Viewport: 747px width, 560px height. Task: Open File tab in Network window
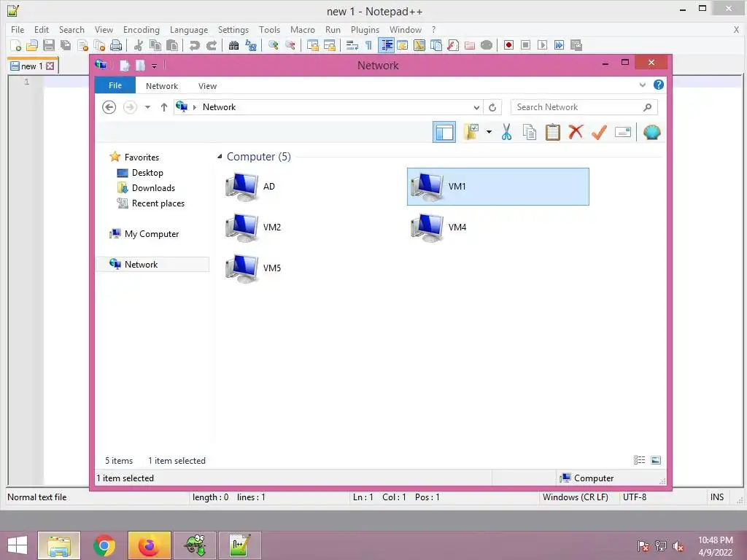click(x=115, y=85)
